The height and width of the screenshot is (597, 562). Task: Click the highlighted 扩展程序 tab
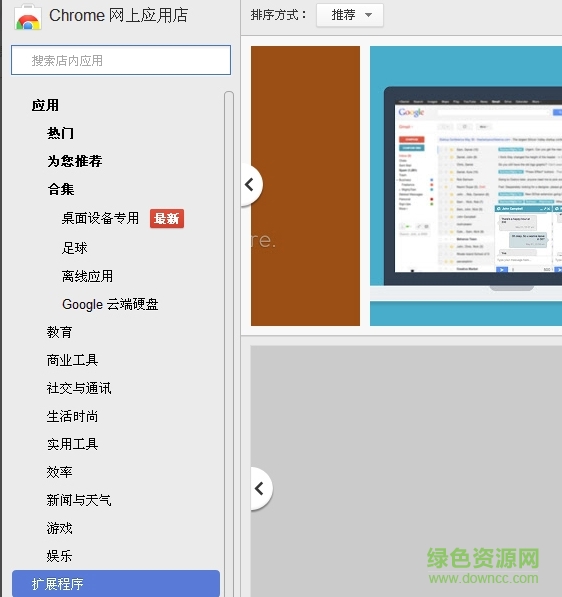point(116,583)
